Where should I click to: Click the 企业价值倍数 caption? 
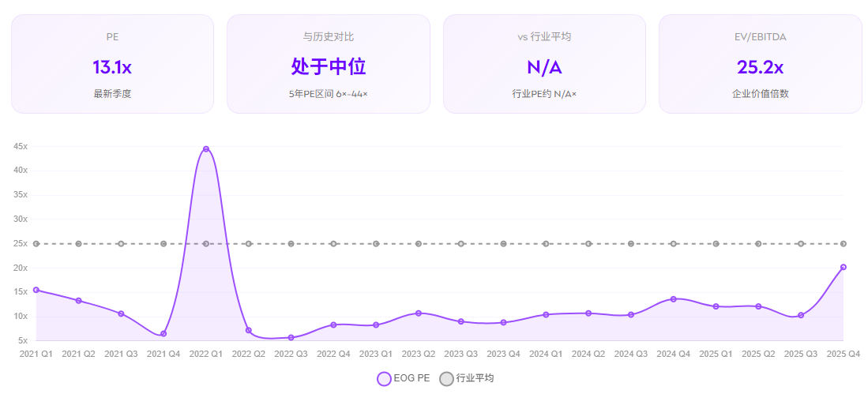tap(760, 94)
